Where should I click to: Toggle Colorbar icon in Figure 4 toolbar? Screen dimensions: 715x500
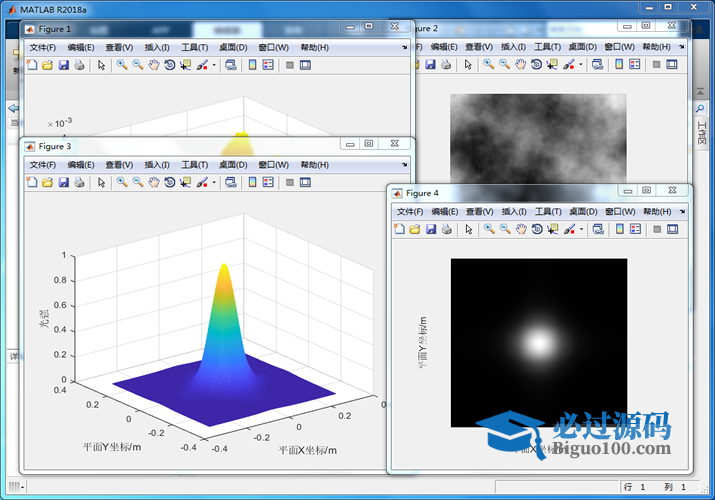[x=620, y=229]
